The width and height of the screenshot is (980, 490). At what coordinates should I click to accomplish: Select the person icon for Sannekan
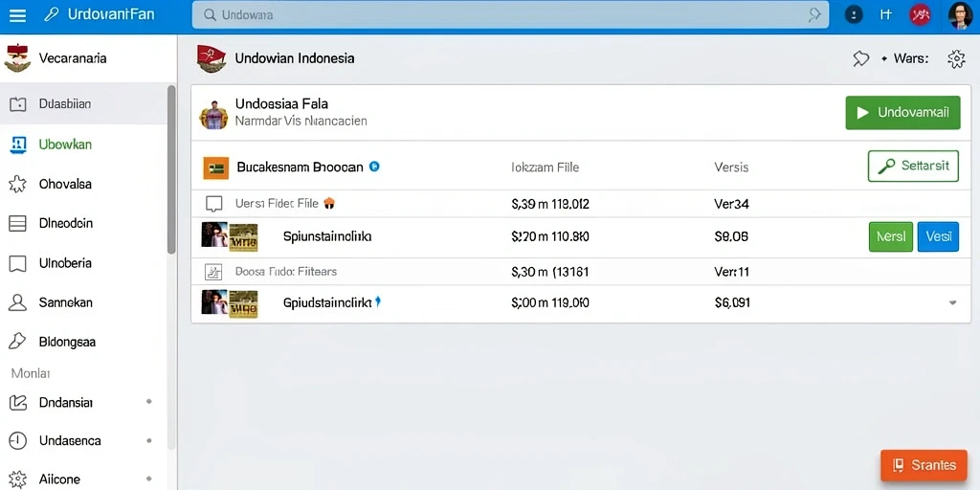17,302
